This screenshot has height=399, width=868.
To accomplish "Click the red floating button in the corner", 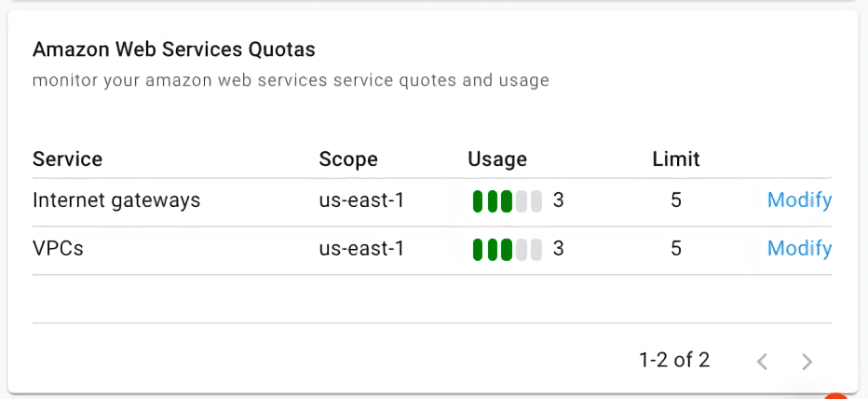I will pos(836,395).
